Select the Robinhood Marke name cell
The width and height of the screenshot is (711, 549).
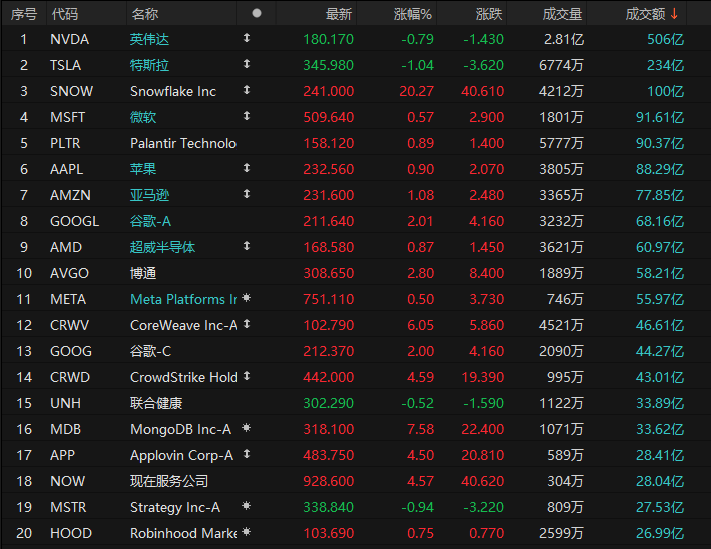coord(183,533)
